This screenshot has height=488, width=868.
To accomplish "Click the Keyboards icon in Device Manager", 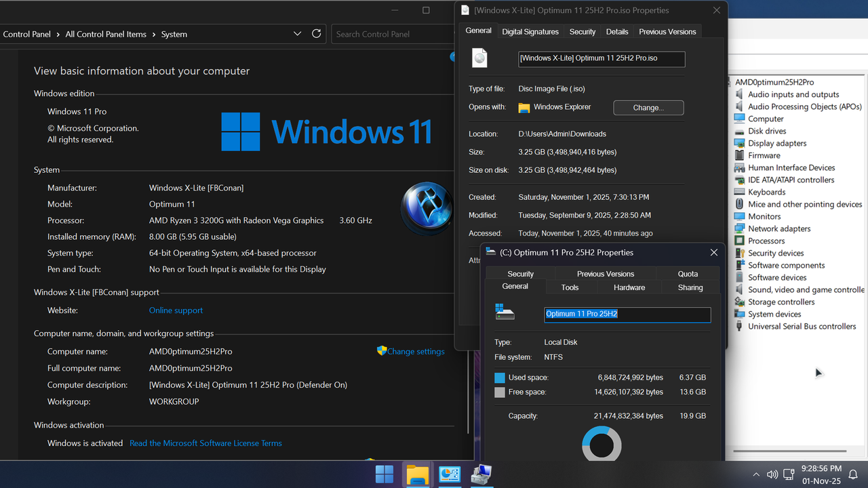I will click(x=739, y=192).
